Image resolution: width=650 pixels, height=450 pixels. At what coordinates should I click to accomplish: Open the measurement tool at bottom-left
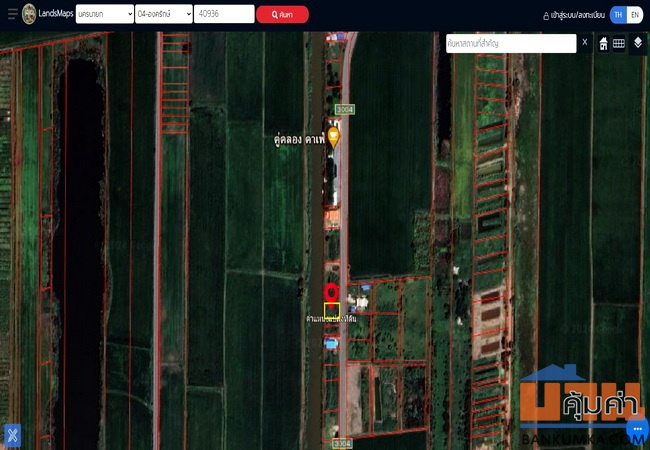point(12,435)
